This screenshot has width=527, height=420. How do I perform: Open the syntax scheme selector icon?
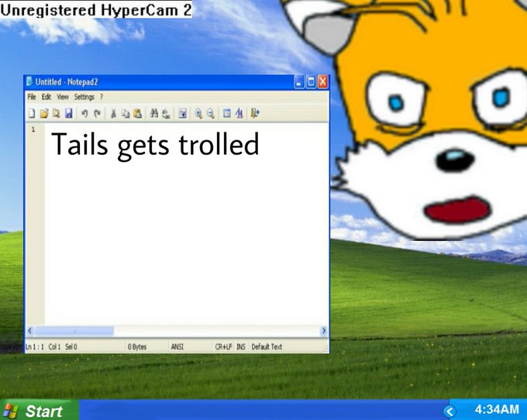(227, 114)
